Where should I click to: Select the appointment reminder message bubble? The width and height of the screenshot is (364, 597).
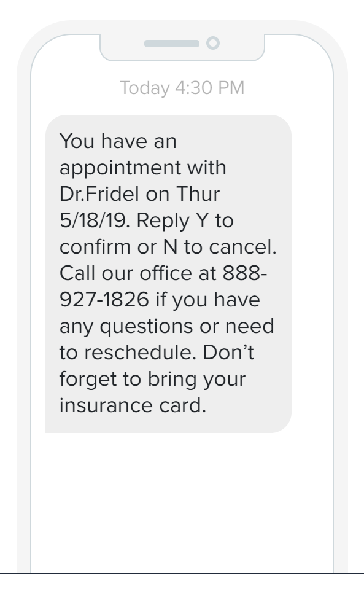(x=169, y=274)
